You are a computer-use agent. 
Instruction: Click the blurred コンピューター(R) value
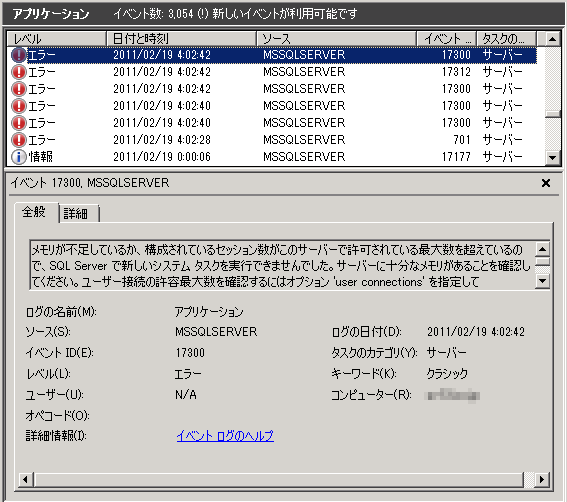tap(452, 395)
